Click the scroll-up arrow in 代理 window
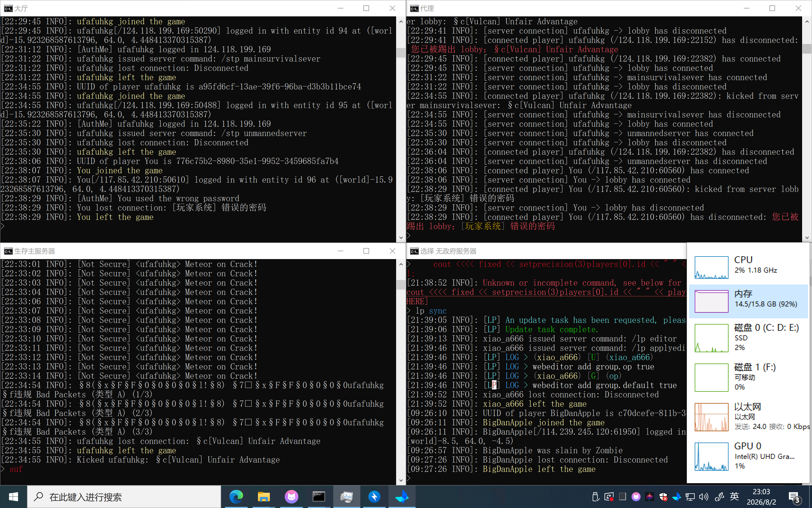812x508 pixels. click(x=807, y=21)
